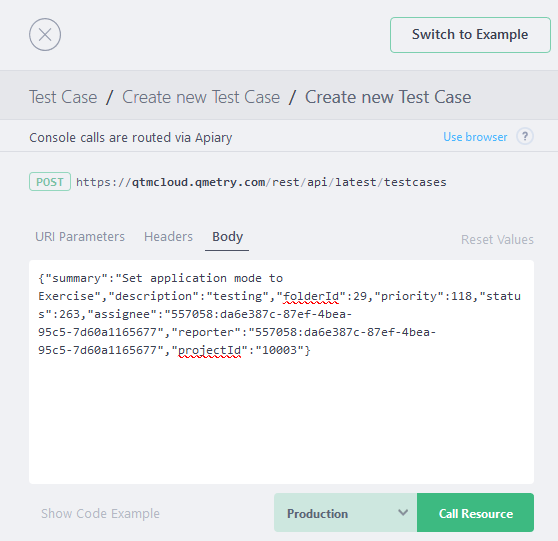Open the URI Parameters tab
Viewport: 558px width, 541px height.
click(80, 237)
